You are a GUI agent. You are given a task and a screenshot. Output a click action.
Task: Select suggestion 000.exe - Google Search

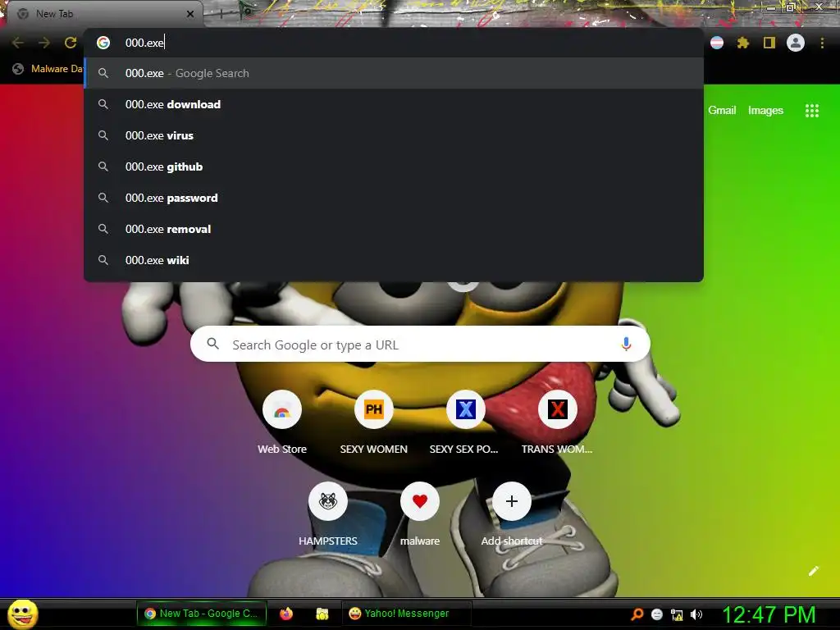tap(394, 73)
